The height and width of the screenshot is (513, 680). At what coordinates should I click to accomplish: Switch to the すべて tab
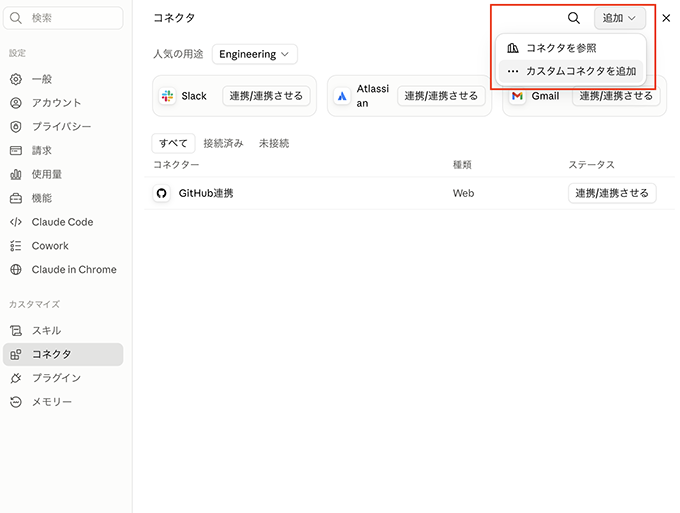pos(173,143)
